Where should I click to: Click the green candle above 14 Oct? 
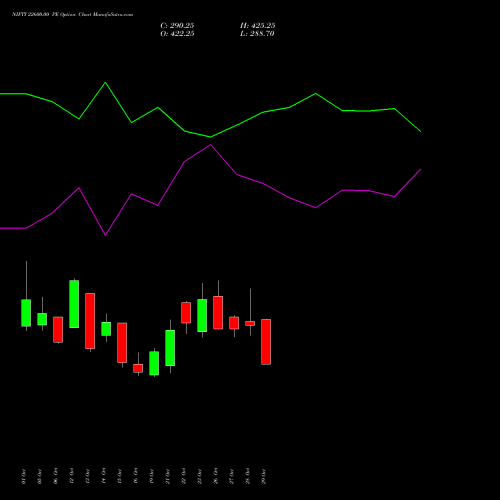pos(106,329)
